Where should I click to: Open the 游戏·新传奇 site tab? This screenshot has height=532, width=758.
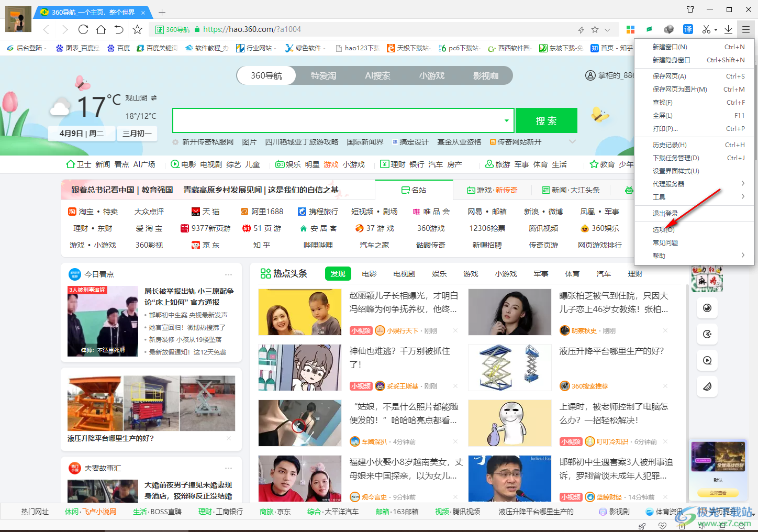[492, 190]
